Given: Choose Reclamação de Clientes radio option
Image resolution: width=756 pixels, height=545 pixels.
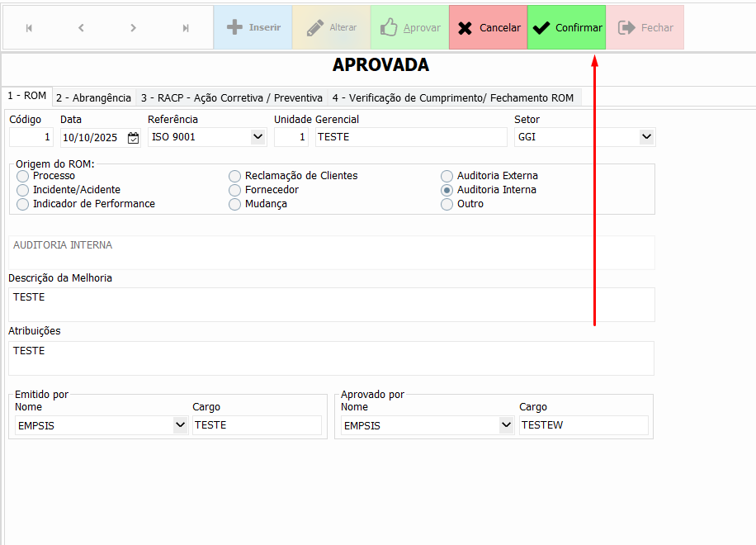Looking at the screenshot, I should [x=235, y=176].
